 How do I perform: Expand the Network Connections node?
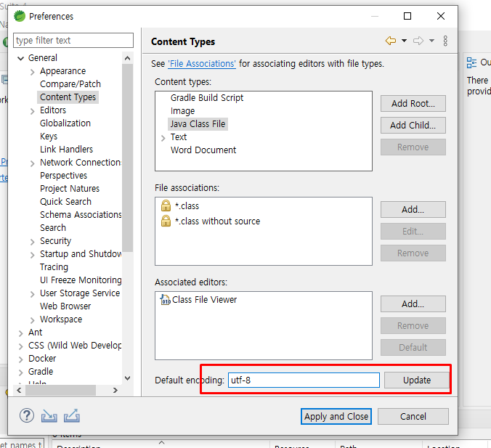coord(32,163)
